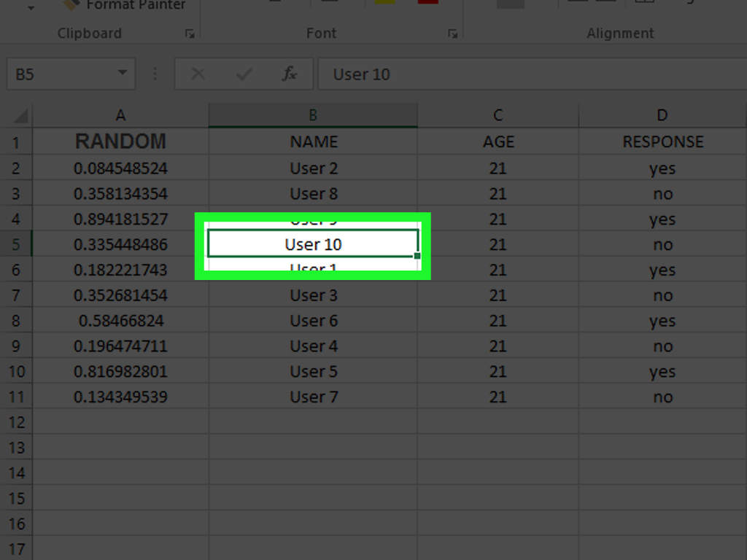
Task: Open the Insert Function dialog
Action: pos(290,74)
